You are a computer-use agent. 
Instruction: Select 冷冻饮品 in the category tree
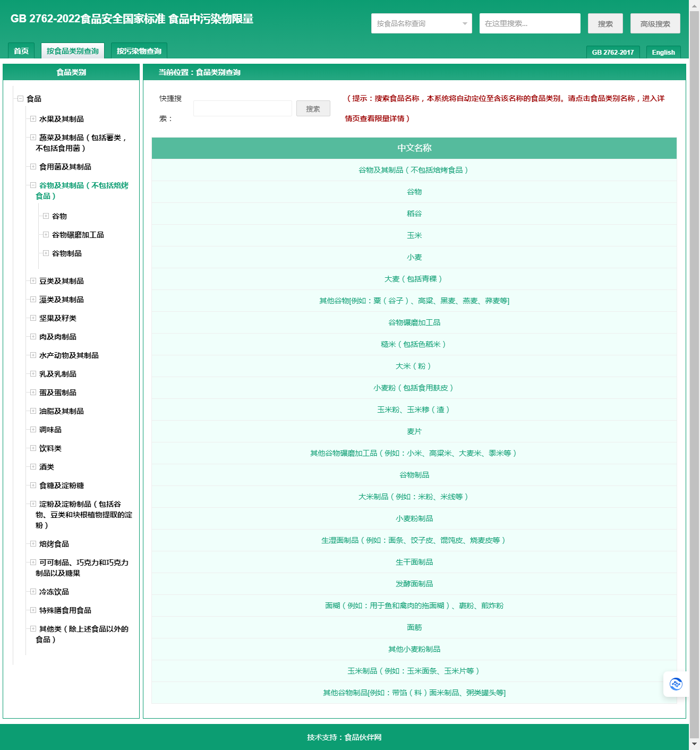[54, 592]
